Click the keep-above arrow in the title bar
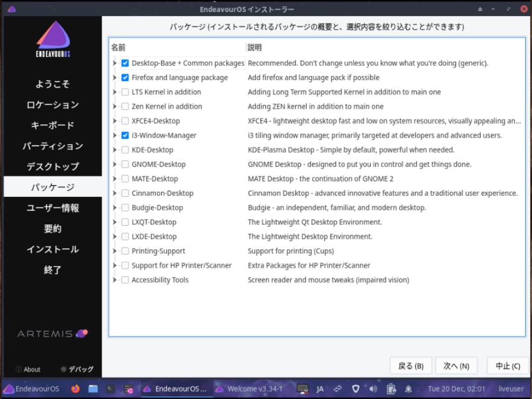The image size is (532, 399). click(480, 9)
